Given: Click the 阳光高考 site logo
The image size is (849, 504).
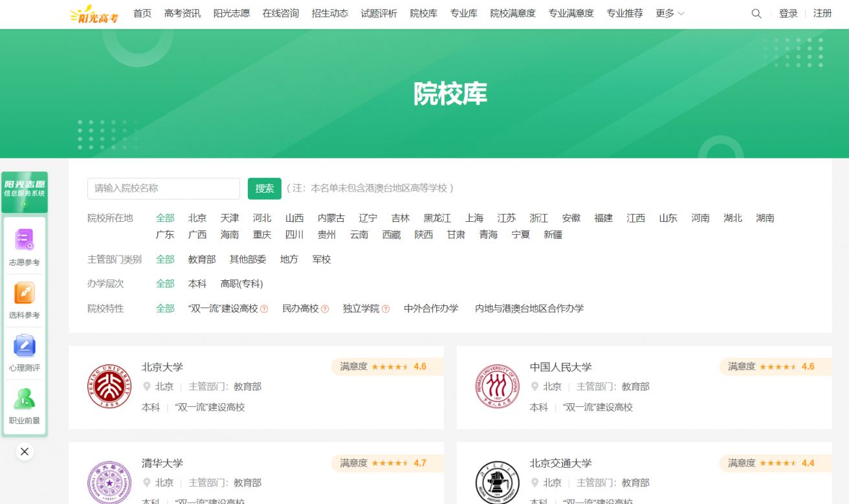Looking at the screenshot, I should pyautogui.click(x=94, y=14).
